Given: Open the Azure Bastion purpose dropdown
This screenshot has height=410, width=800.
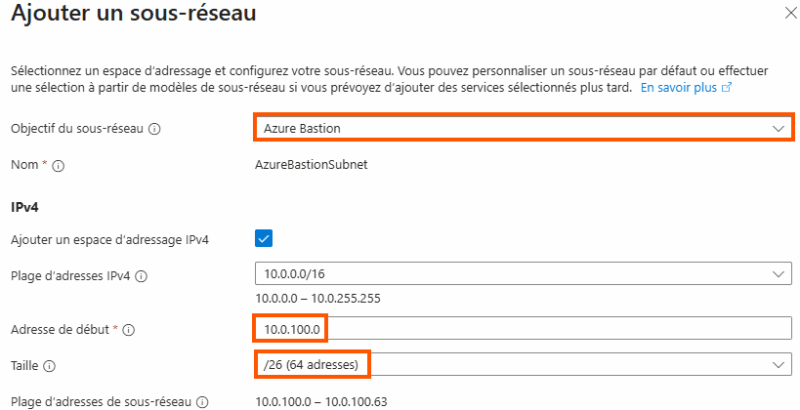Looking at the screenshot, I should tap(522, 128).
